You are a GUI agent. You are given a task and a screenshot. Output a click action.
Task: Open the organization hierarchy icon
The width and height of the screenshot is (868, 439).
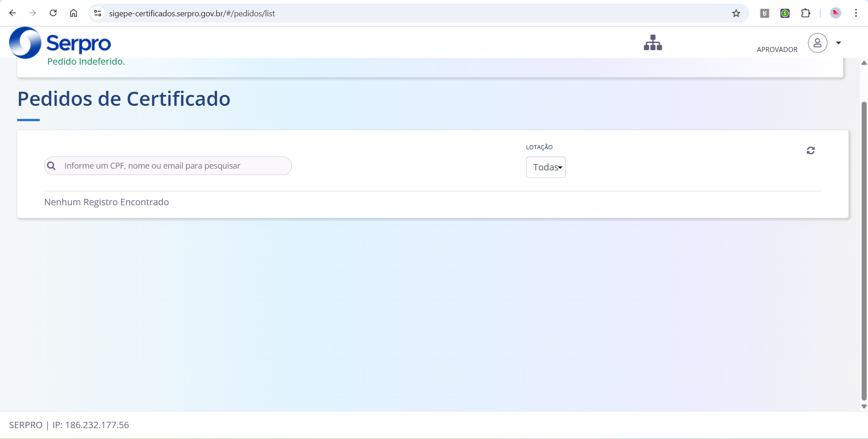[653, 43]
